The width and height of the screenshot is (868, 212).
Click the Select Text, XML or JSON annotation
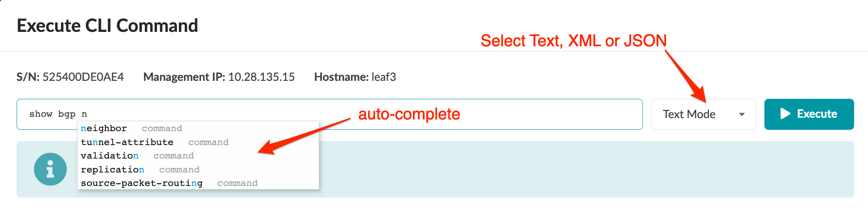tap(573, 41)
